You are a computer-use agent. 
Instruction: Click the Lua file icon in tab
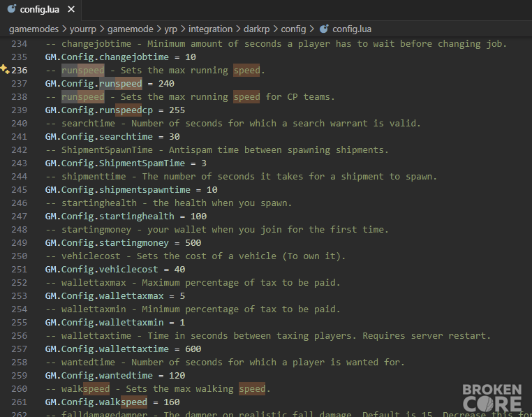click(12, 9)
